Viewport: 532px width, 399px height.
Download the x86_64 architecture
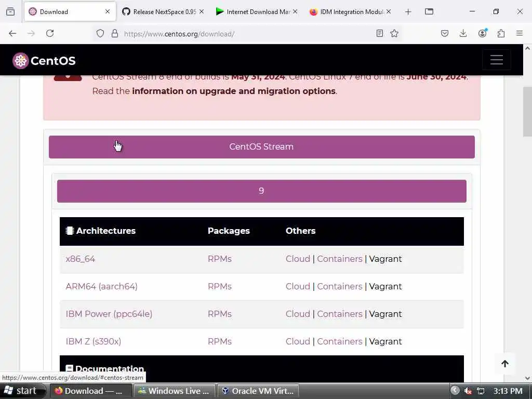[81, 259]
